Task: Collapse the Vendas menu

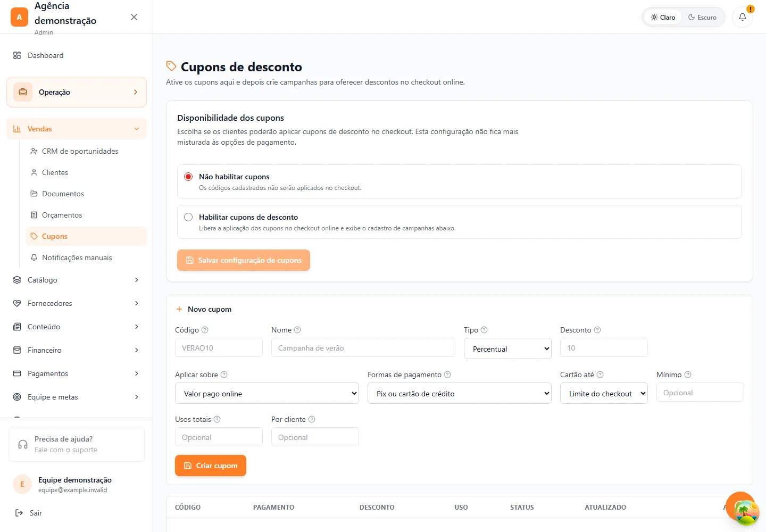Action: [77, 129]
